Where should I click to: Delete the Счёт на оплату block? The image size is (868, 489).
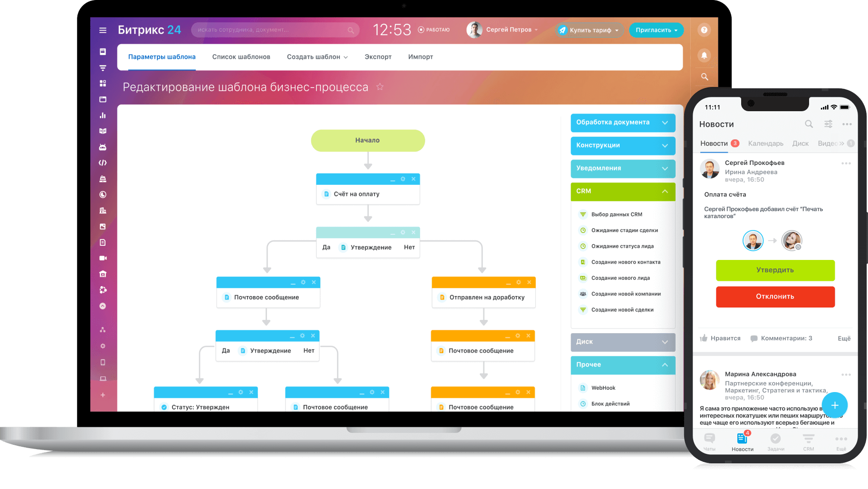pos(413,179)
